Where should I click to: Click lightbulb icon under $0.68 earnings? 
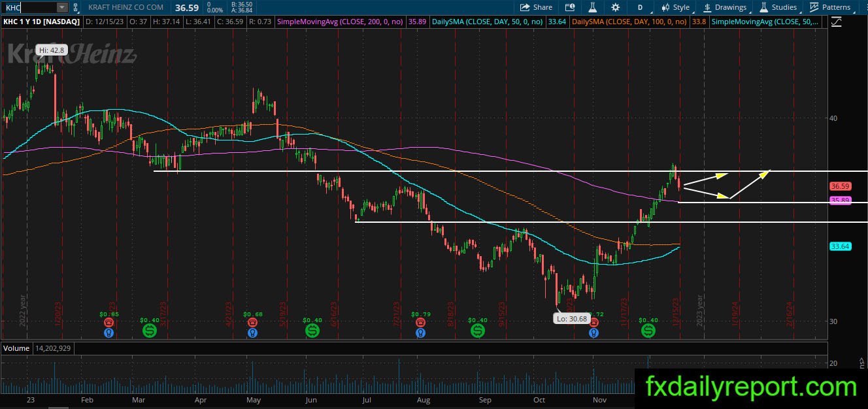[x=252, y=333]
